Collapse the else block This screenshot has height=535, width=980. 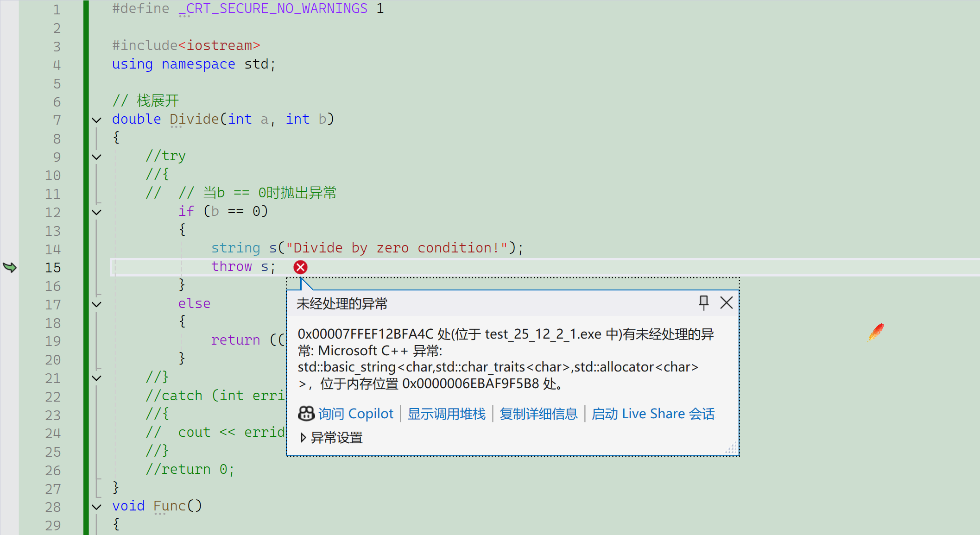[x=96, y=304]
